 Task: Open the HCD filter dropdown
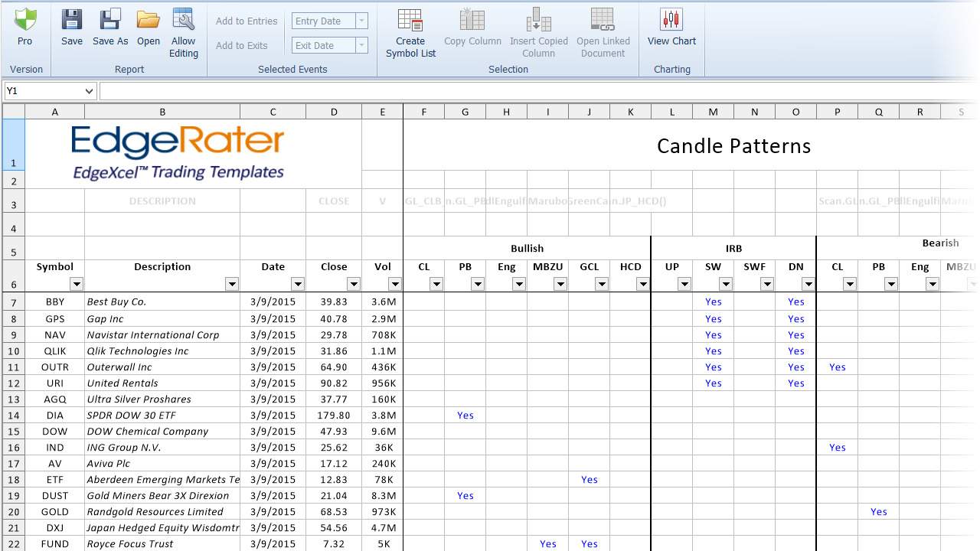(x=643, y=284)
